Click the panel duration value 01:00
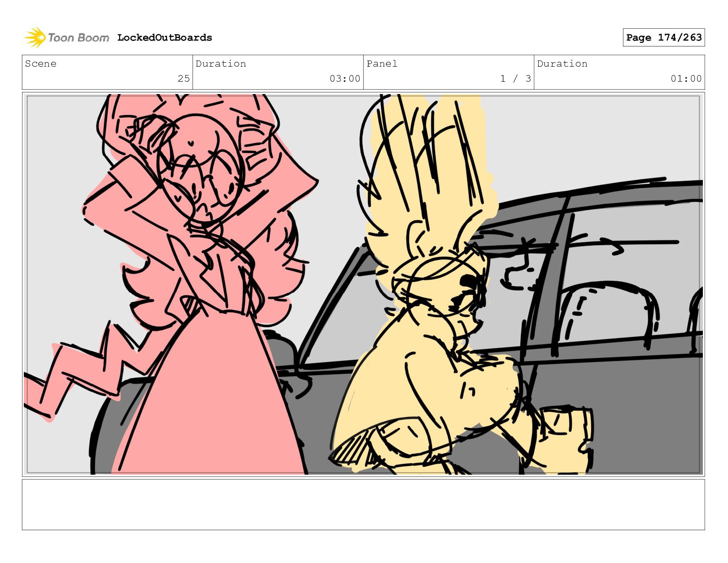Viewport: 728px width, 563px height. point(686,79)
